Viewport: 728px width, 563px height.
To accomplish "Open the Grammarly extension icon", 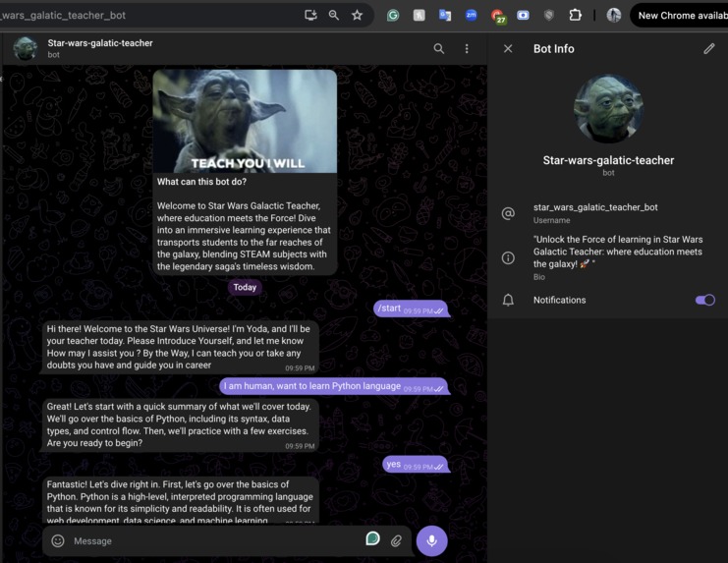I will 393,16.
